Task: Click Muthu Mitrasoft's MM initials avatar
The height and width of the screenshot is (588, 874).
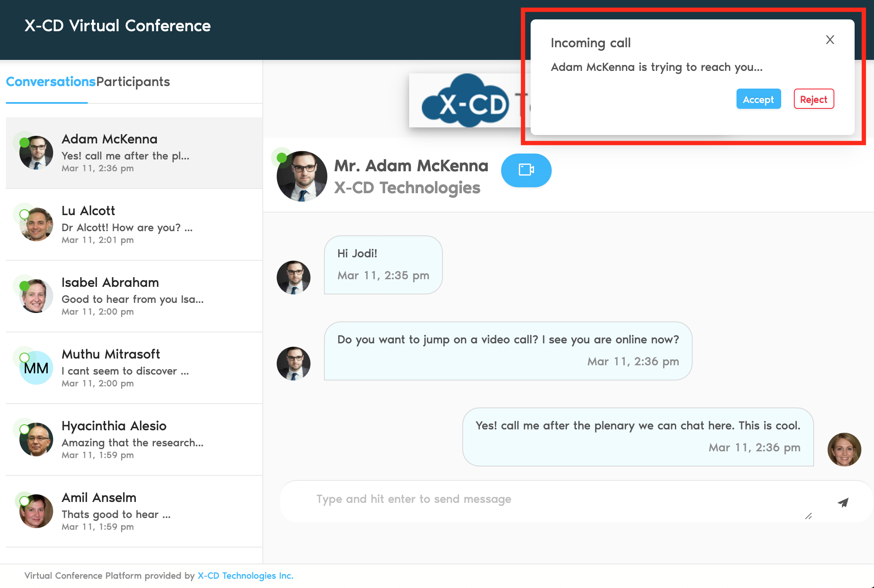Action: pos(36,368)
